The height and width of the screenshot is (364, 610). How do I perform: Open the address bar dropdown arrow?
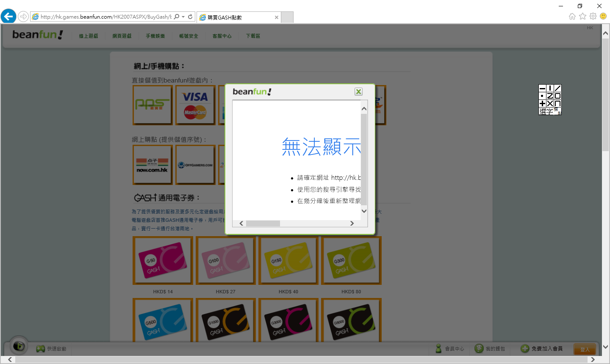point(183,17)
